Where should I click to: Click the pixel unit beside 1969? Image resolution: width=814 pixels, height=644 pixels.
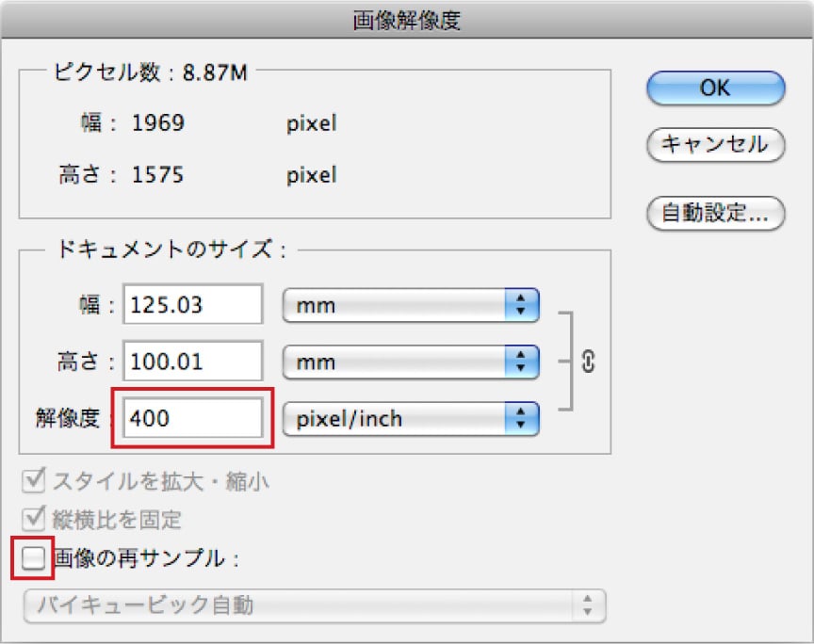click(x=311, y=123)
